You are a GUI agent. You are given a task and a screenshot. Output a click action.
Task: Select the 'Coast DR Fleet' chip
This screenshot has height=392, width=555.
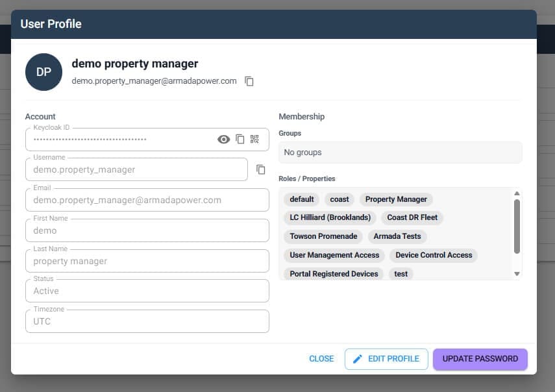click(x=412, y=217)
